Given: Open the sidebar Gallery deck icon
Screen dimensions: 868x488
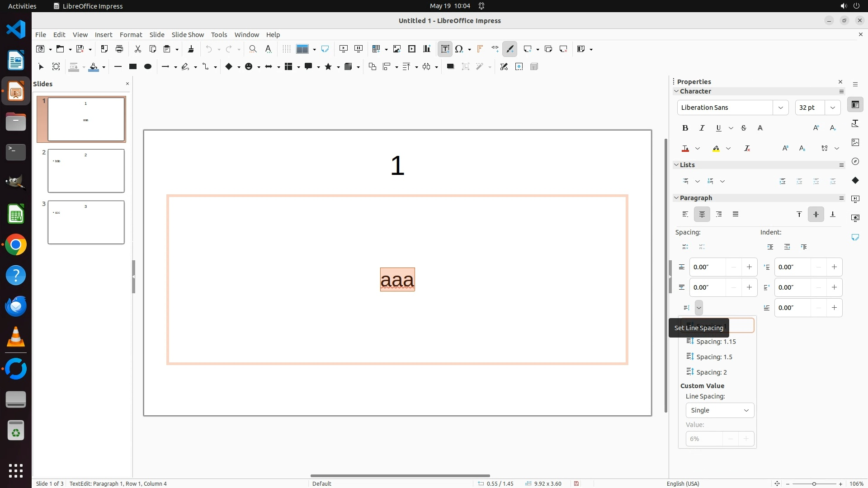Looking at the screenshot, I should 855,142.
